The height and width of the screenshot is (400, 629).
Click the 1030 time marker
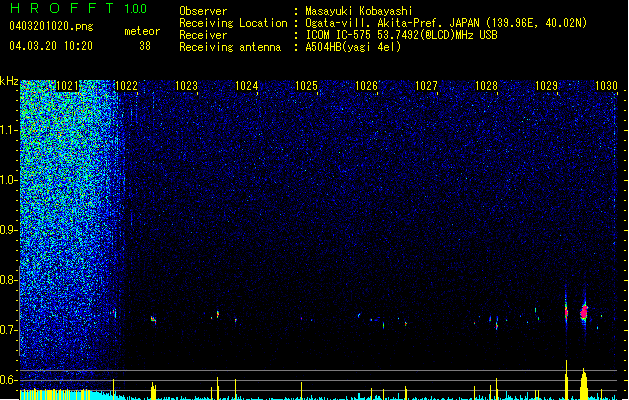point(607,86)
